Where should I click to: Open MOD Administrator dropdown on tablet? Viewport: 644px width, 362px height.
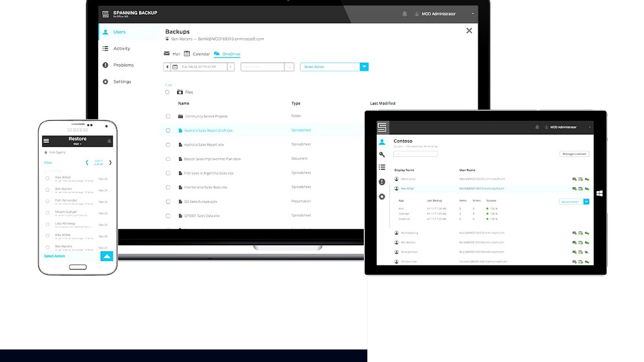[590, 127]
